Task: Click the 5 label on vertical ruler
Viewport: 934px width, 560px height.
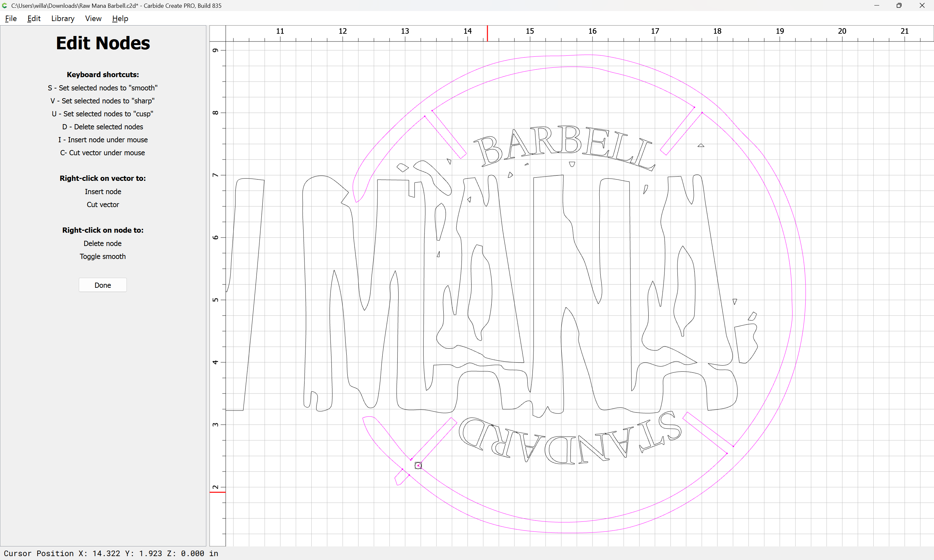Action: pos(215,300)
